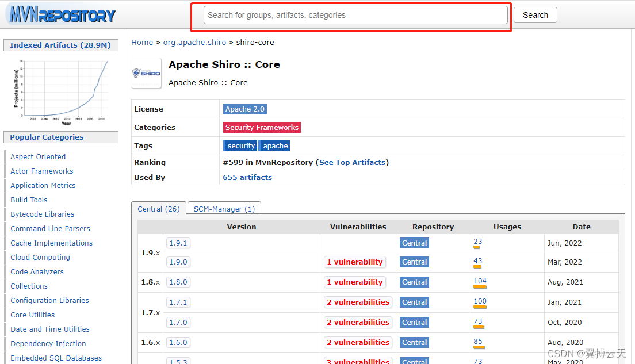Click the Search button
635x364 pixels.
click(535, 15)
